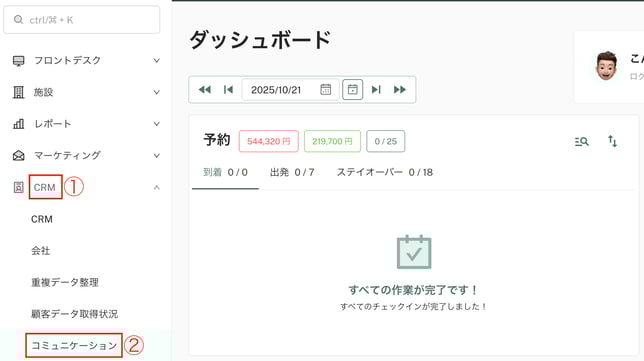Click the ダッシュボード page title

[260, 40]
